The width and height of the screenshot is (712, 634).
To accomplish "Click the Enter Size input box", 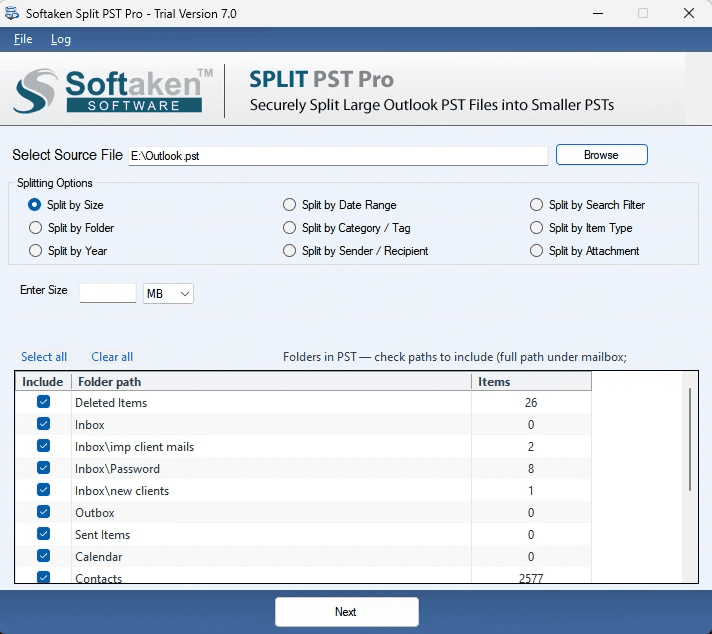I will click(x=108, y=293).
